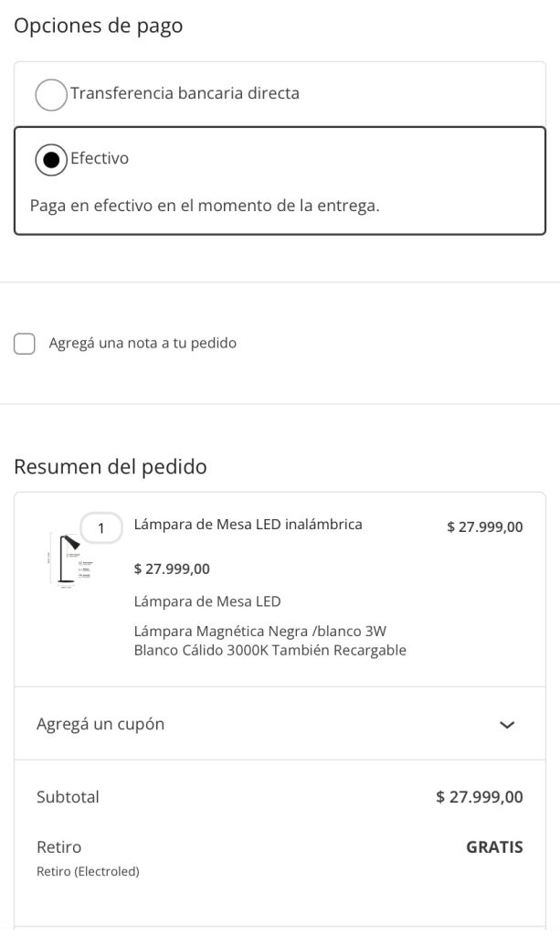The image size is (560, 936).
Task: Expand the coupon section chevron arrow
Action: pyautogui.click(x=508, y=725)
